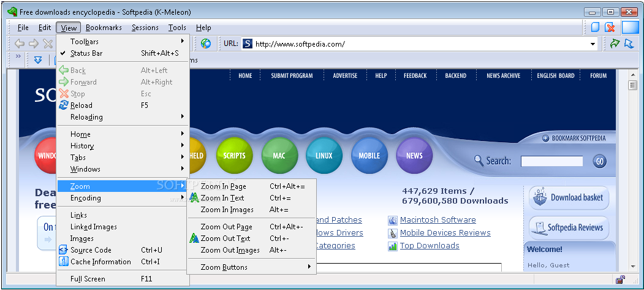Screen dimensions: 644x290
Task: Click the teal Linux category ball
Action: 324,156
